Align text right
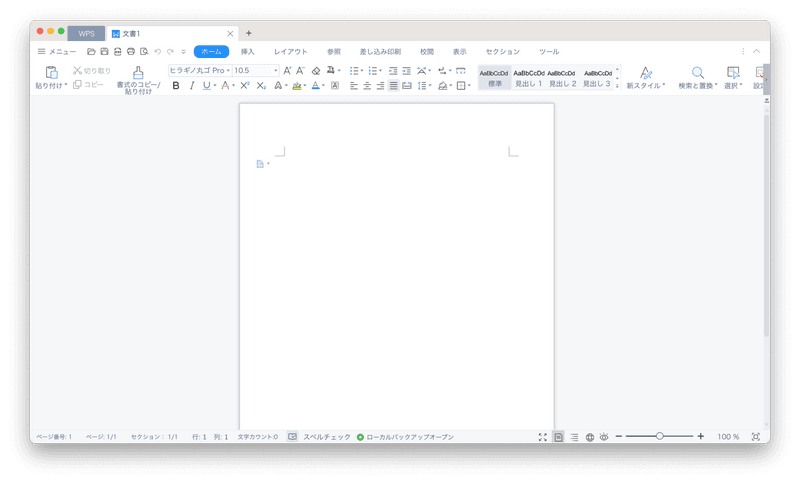 tap(380, 86)
